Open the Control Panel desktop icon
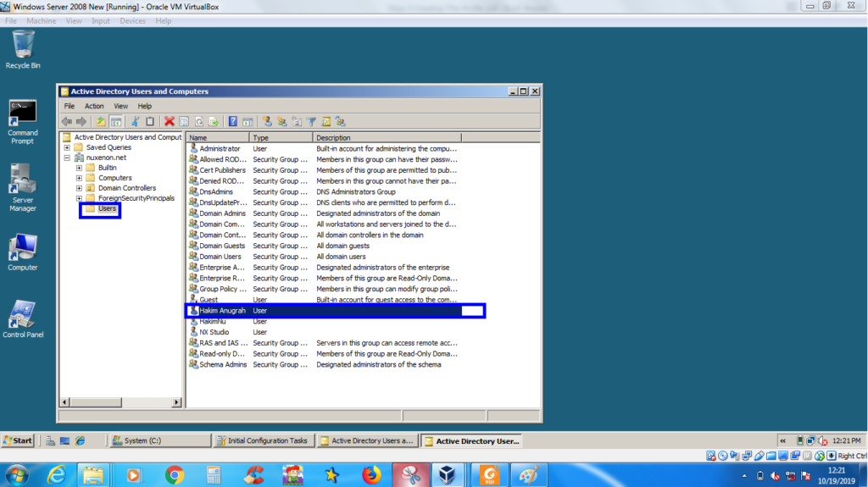The height and width of the screenshot is (487, 868). pyautogui.click(x=23, y=318)
